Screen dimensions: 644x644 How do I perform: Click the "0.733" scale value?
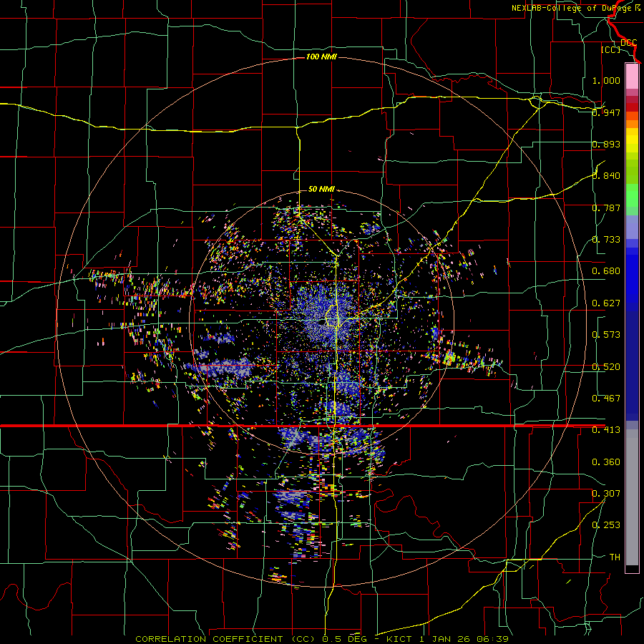(606, 240)
